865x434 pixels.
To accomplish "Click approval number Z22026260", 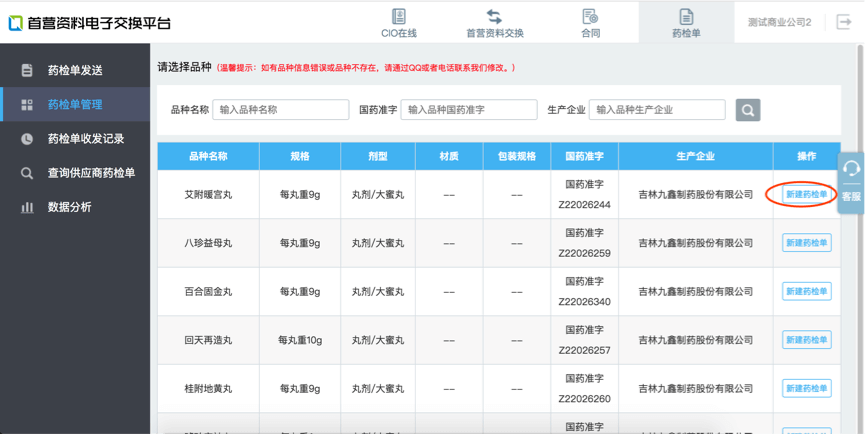I will (585, 399).
